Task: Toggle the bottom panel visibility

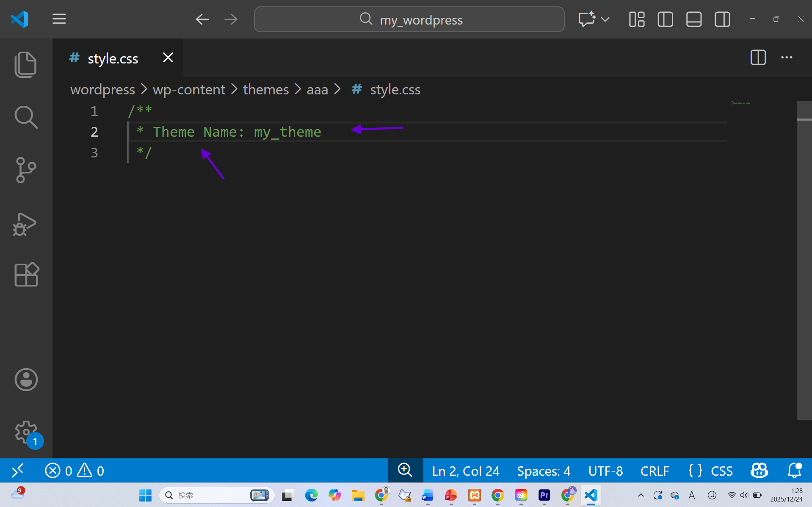Action: click(x=693, y=19)
